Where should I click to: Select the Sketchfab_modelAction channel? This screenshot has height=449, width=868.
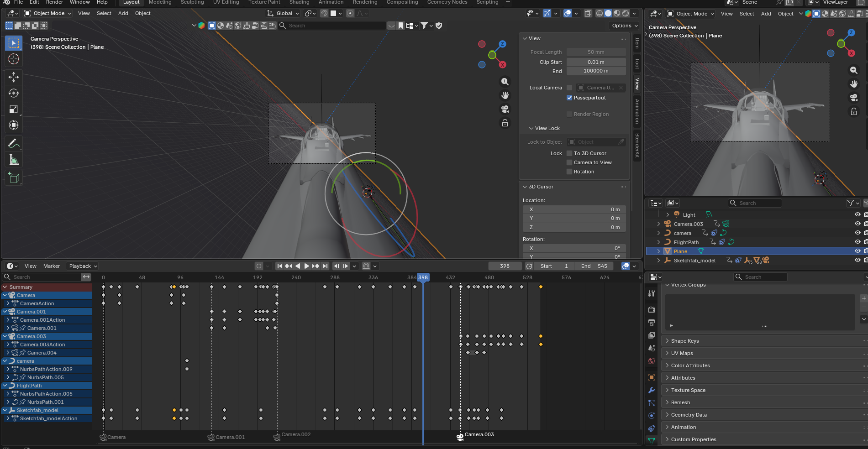pyautogui.click(x=49, y=418)
